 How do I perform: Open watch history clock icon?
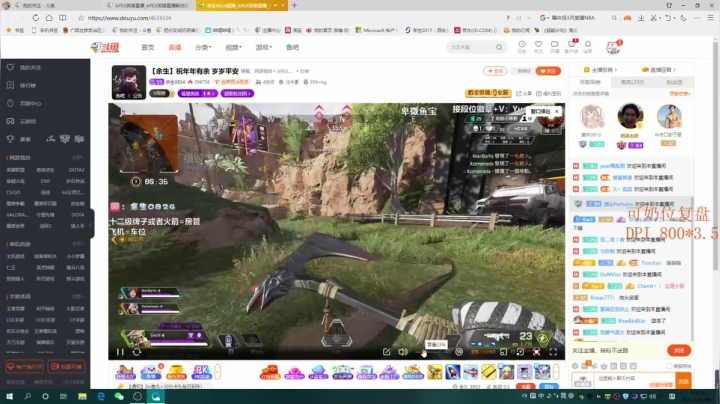tap(522, 46)
